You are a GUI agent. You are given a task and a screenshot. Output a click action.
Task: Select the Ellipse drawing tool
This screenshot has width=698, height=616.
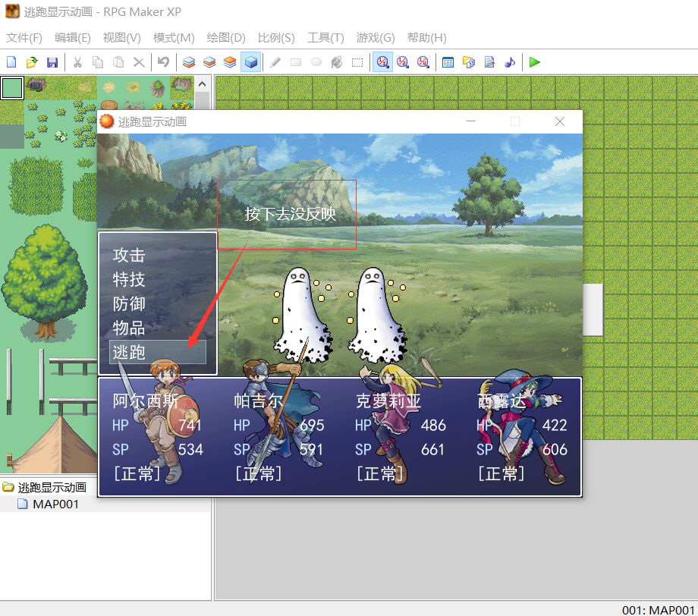[316, 62]
